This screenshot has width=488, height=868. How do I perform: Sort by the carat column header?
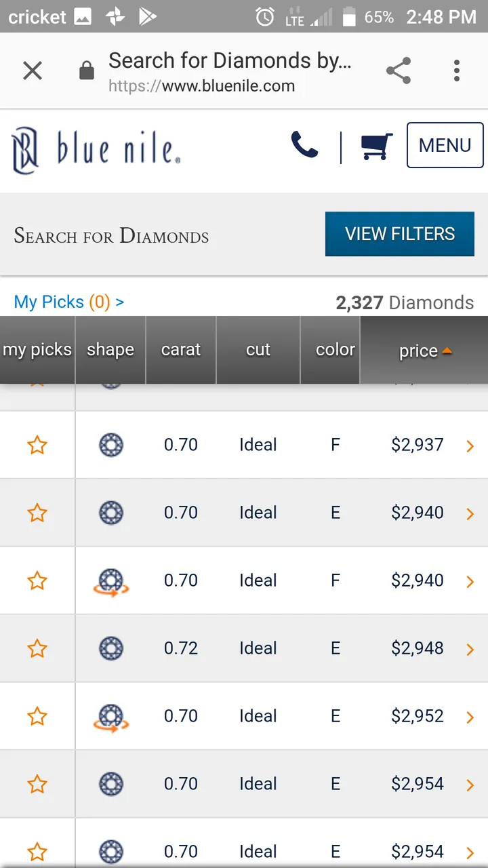(x=181, y=350)
